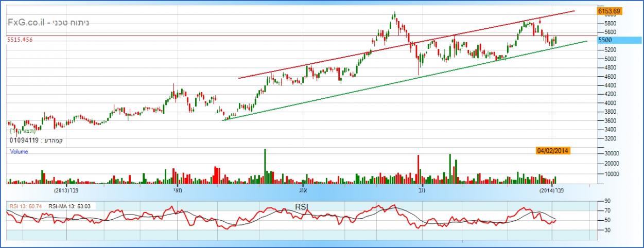The height and width of the screenshot is (248, 644).
Task: Click the מאי month marker on time axis
Action: [x=177, y=190]
